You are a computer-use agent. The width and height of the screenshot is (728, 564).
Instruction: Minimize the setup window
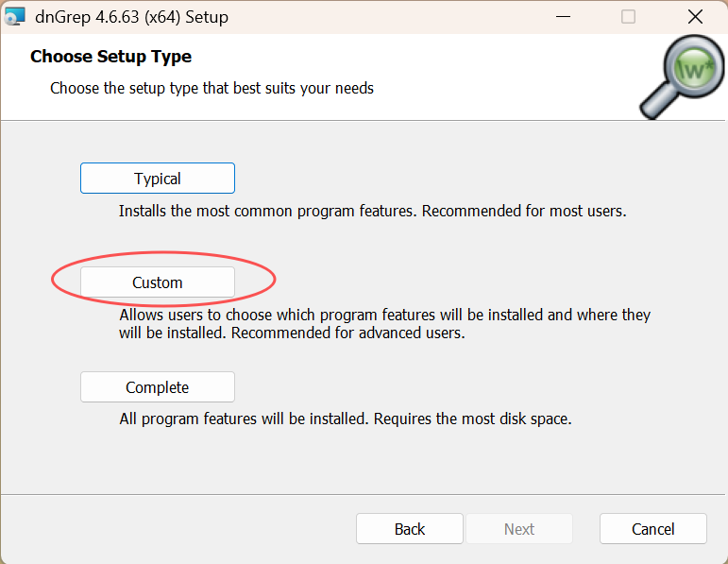coord(563,17)
